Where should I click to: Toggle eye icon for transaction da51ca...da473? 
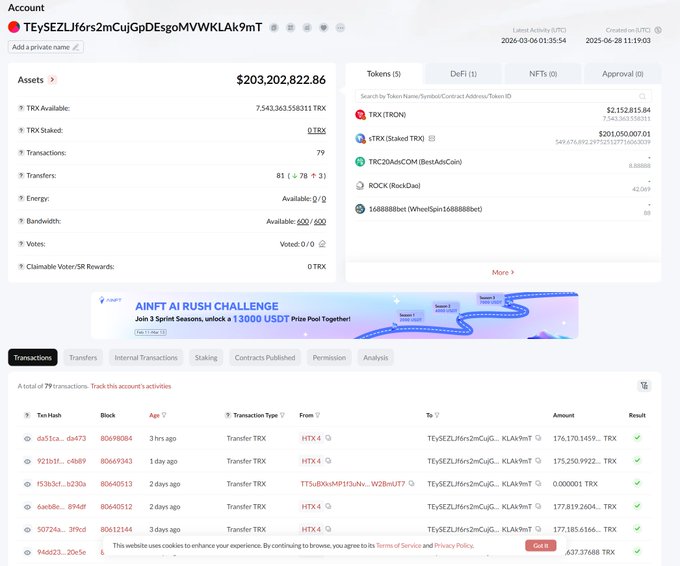pos(28,438)
